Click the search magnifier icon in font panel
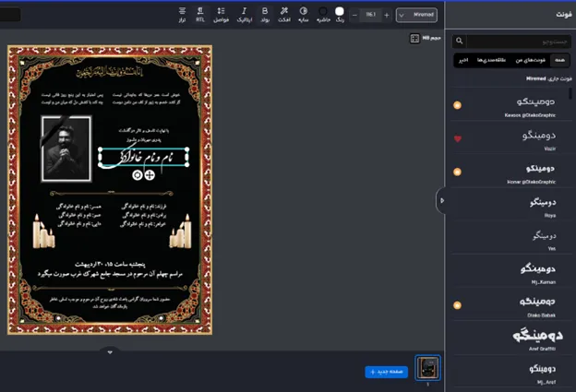Image resolution: width=576 pixels, height=392 pixels. point(472,42)
